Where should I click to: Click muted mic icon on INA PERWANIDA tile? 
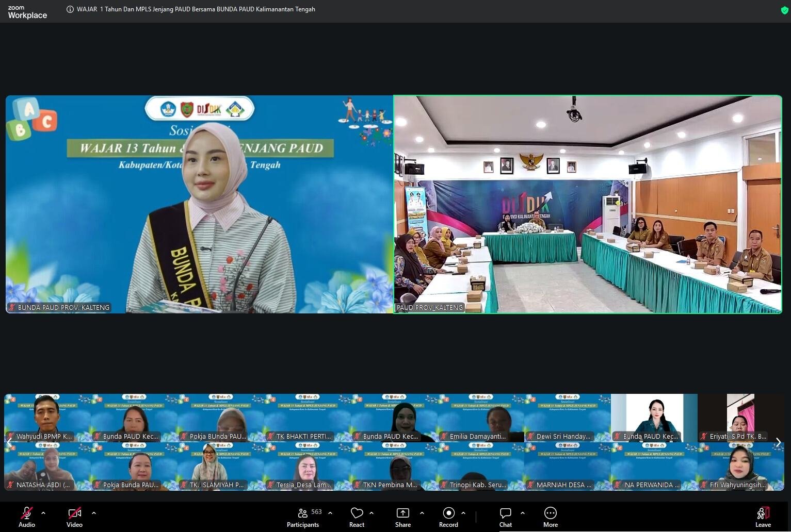click(617, 485)
